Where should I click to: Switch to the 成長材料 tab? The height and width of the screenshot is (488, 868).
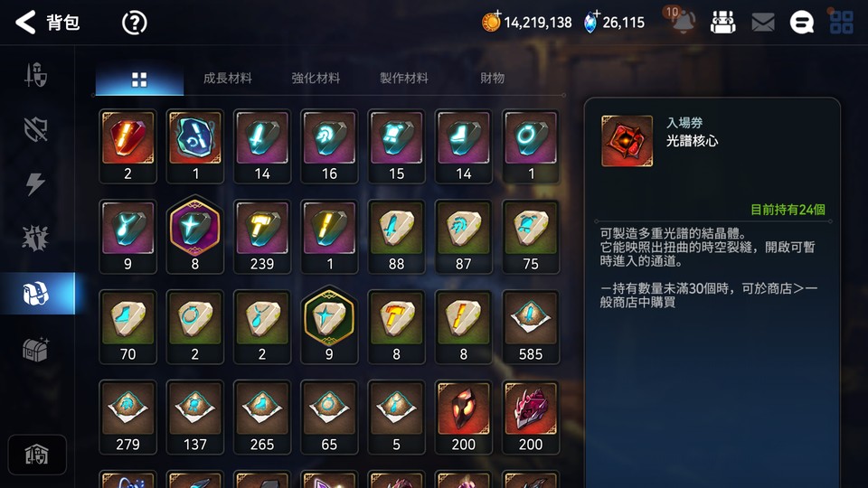point(228,78)
